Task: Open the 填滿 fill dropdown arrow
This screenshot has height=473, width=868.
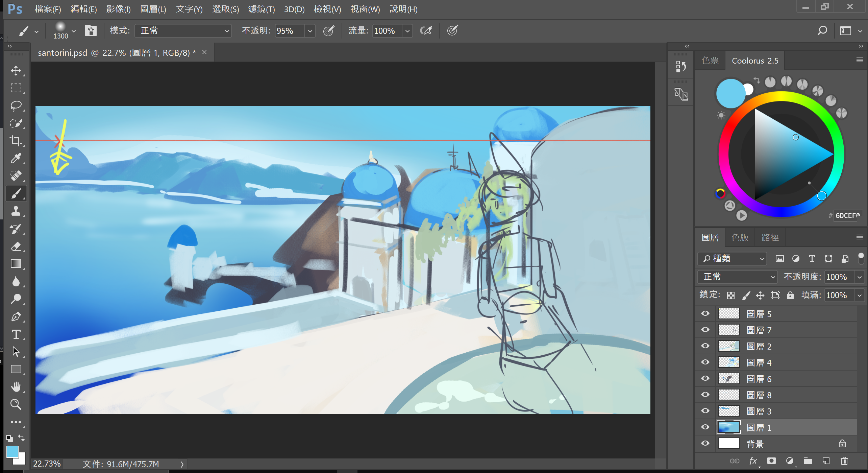Action: tap(860, 295)
